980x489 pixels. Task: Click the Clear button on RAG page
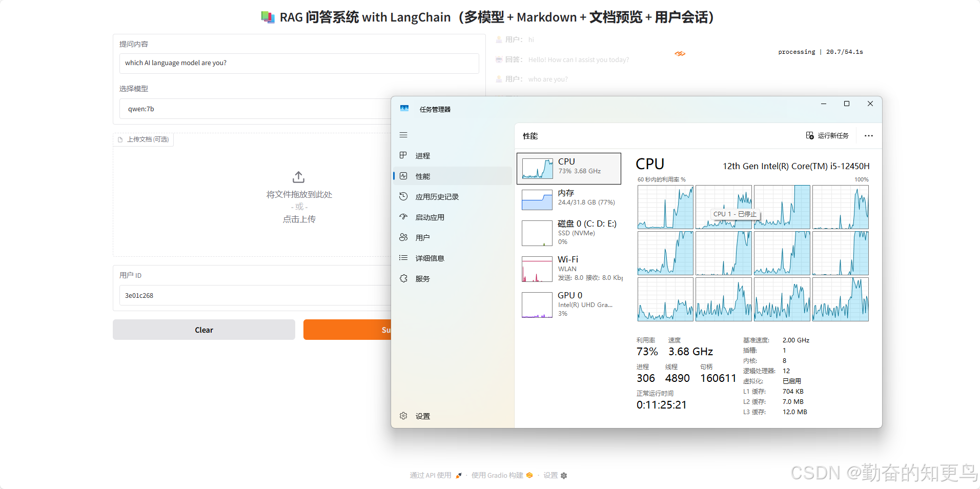coord(204,330)
